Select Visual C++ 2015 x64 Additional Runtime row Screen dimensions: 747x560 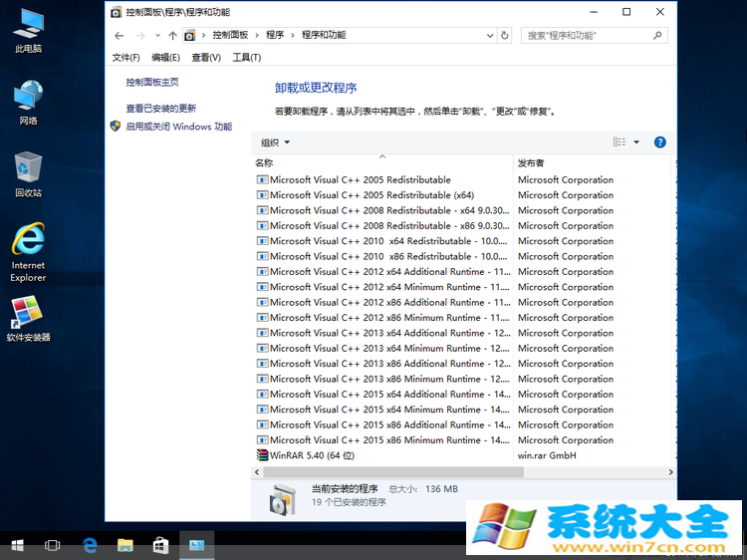point(463,395)
